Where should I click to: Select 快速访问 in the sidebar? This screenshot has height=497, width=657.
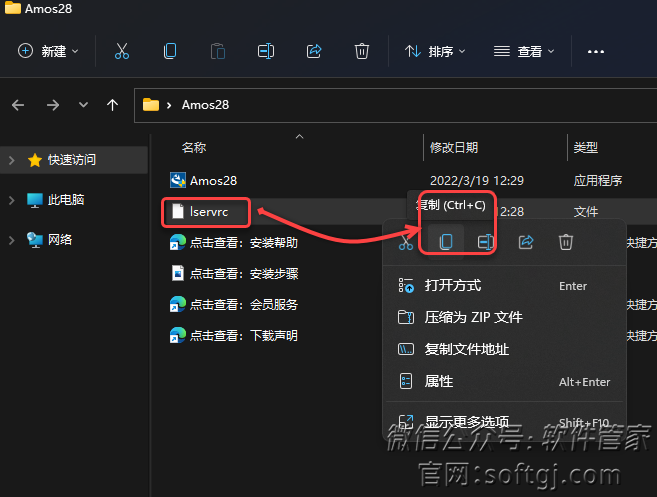point(72,160)
